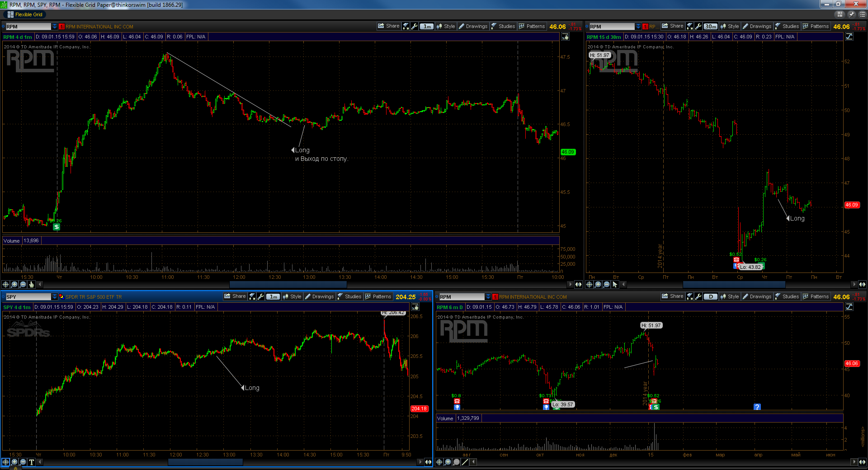This screenshot has height=470, width=868.
Task: Click the red phone earnings marker on the 30m chart
Action: coord(736,260)
